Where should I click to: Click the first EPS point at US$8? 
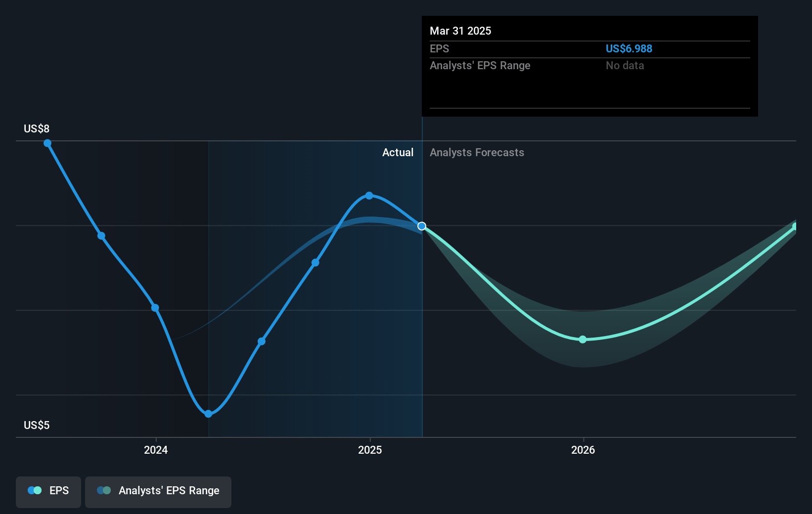pos(47,143)
